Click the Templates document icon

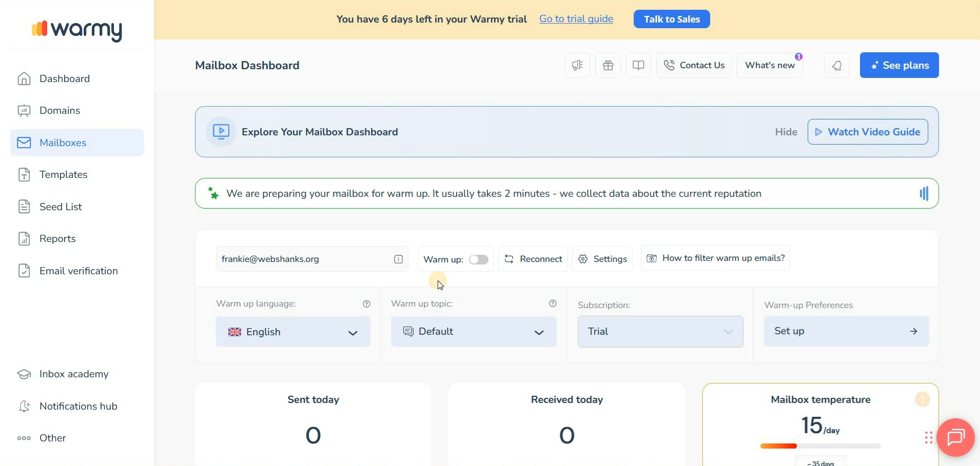[x=24, y=174]
